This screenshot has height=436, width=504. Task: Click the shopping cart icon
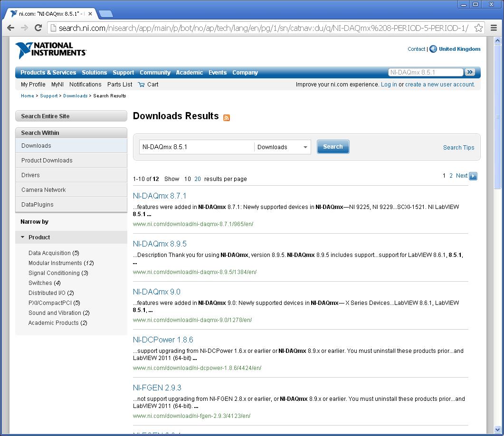[x=141, y=85]
